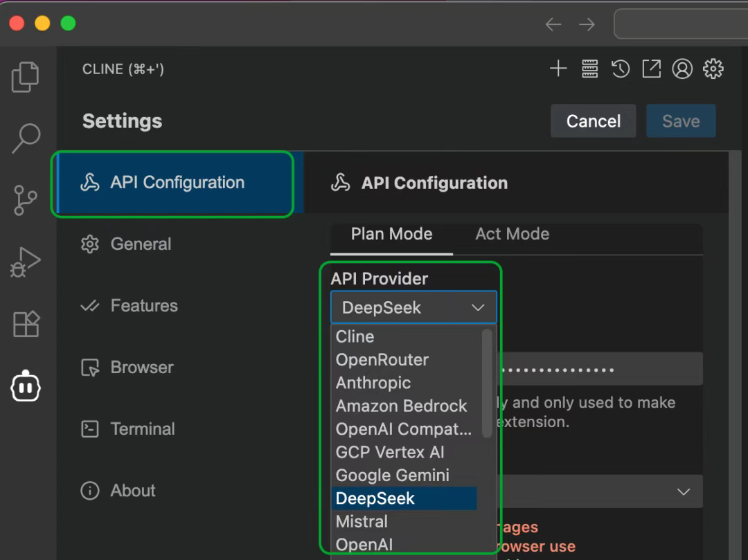Screen dimensions: 748x560
Task: Open the account profile icon
Action: pyautogui.click(x=682, y=69)
